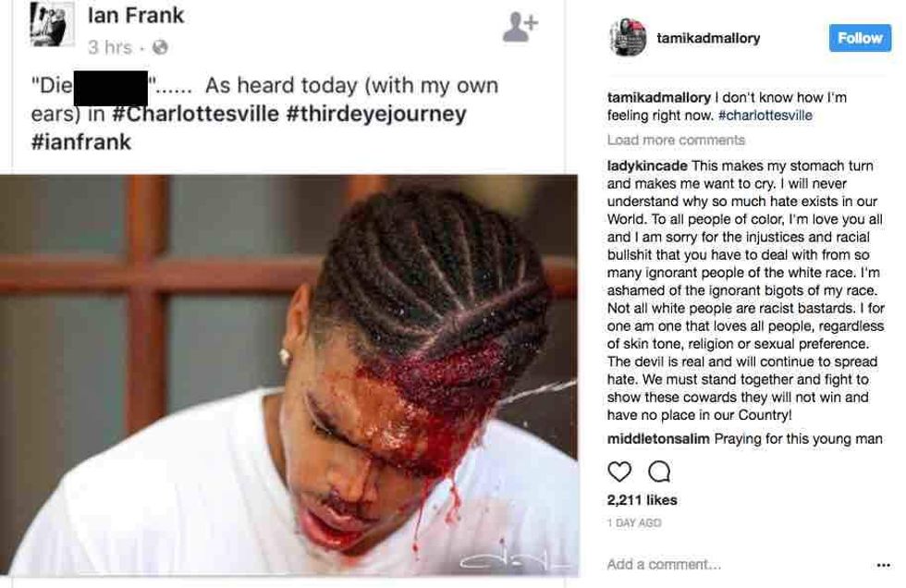The height and width of the screenshot is (588, 906).
Task: Click Ian Frank's profile picture
Action: click(x=52, y=25)
